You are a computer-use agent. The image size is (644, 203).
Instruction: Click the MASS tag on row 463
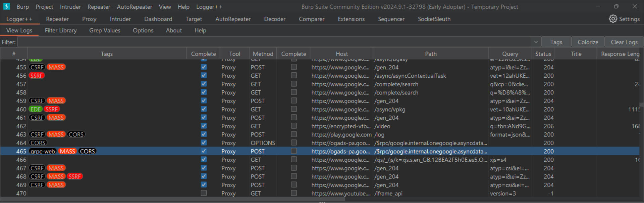56,134
